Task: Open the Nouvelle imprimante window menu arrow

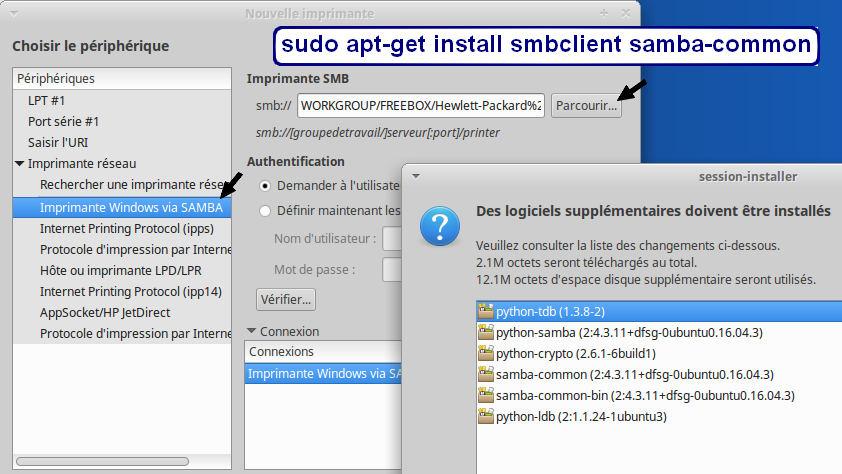Action: 12,13
